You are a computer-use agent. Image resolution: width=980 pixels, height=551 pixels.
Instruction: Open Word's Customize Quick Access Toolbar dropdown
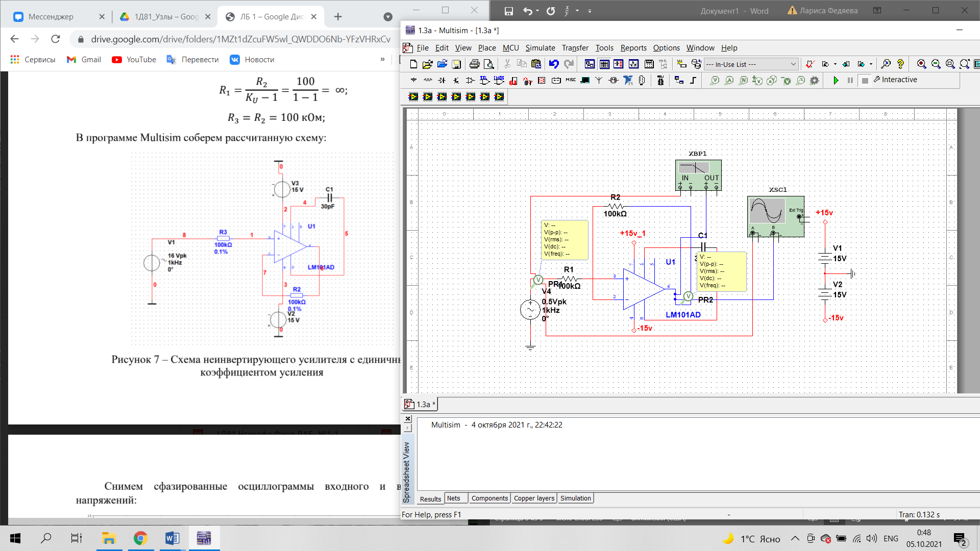[590, 11]
